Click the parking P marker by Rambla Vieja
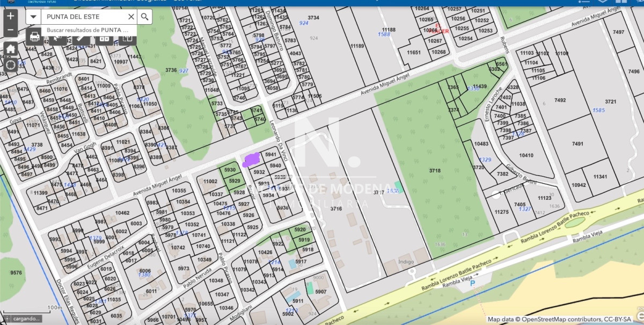This screenshot has width=644, height=325. click(473, 283)
